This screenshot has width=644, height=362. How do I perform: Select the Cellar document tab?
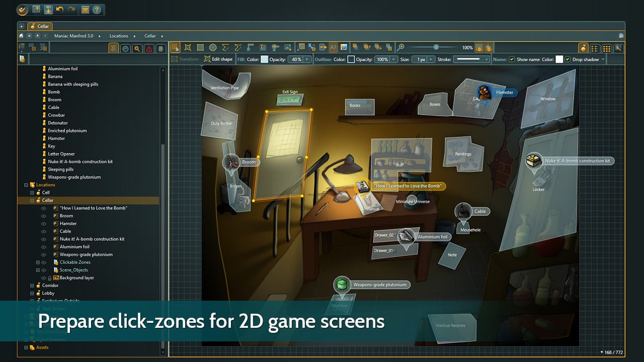[x=39, y=26]
